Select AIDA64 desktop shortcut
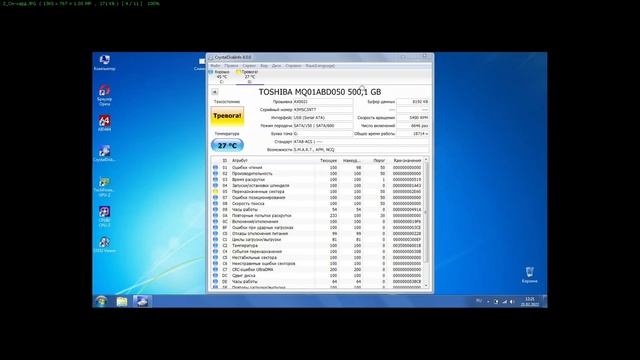This screenshot has height=360, width=640. click(104, 123)
